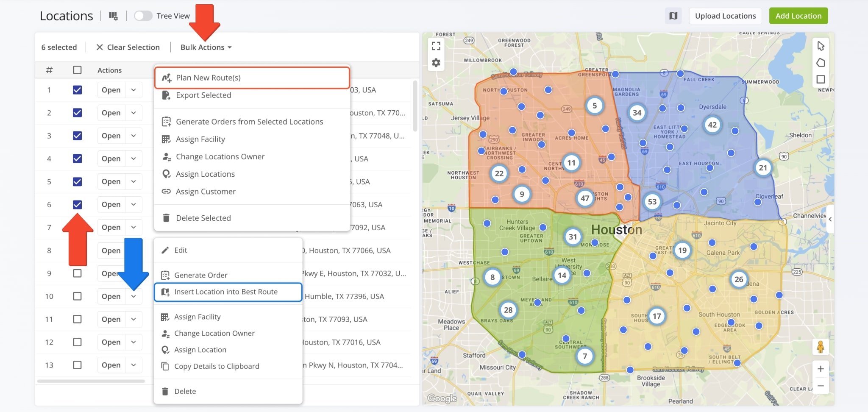The image size is (868, 412).
Task: Select the rectangle selection tool on map
Action: [821, 79]
